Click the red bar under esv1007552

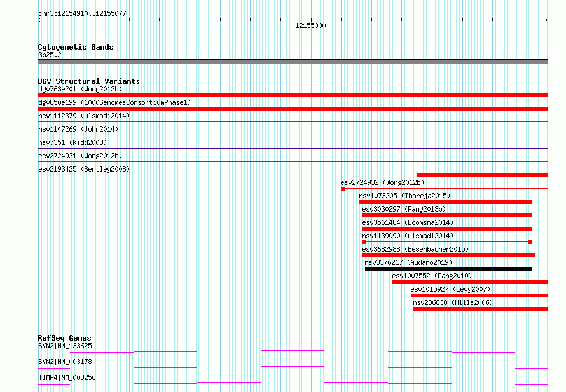pos(471,282)
